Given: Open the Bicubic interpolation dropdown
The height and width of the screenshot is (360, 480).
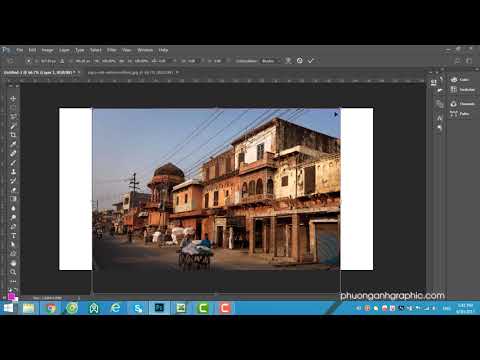Looking at the screenshot, I should pos(270,61).
